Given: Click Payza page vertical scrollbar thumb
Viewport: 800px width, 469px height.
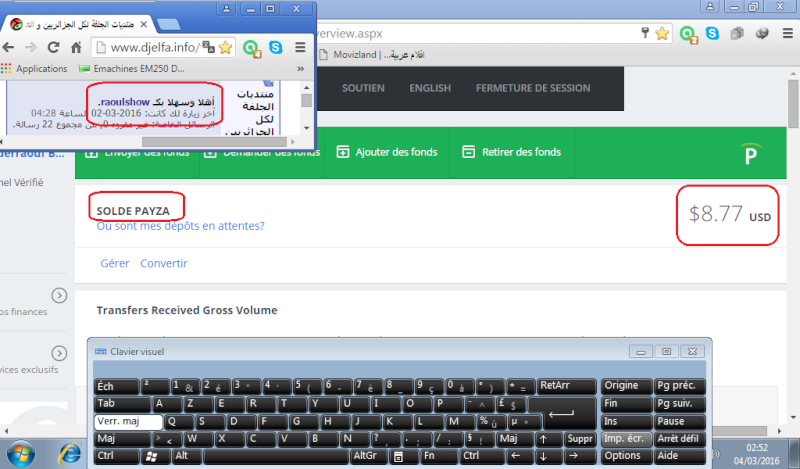Looking at the screenshot, I should [793, 104].
